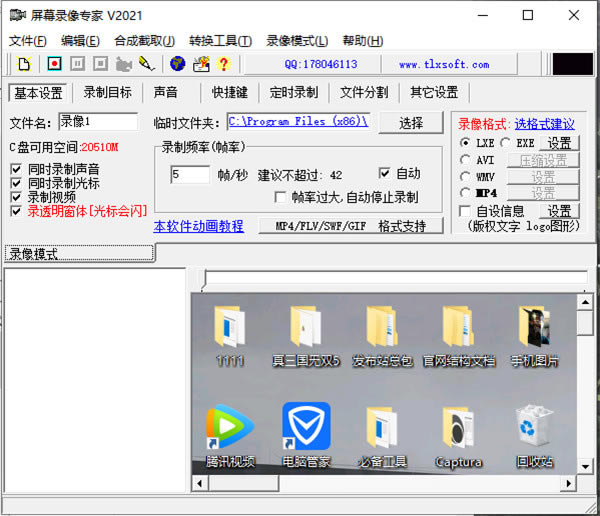Click the preview horizontal scrollbar left arrow
Viewport: 600px width, 516px height.
(x=200, y=483)
